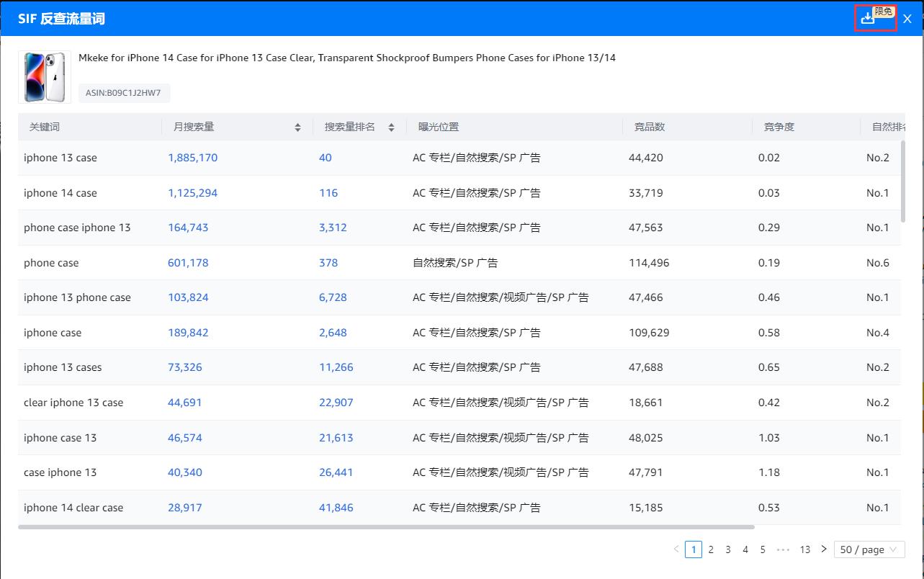The height and width of the screenshot is (579, 924).
Task: Click the horizontal scrollbar under the table
Action: pyautogui.click(x=385, y=527)
